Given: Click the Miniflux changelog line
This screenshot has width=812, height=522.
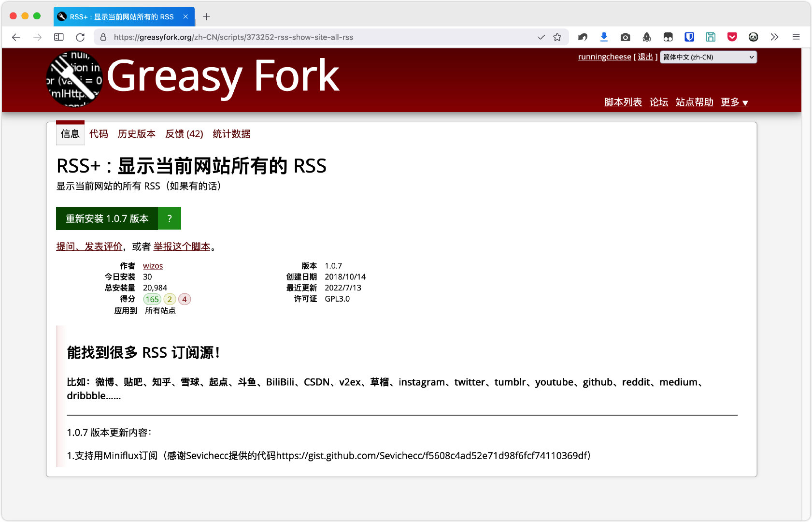Looking at the screenshot, I should coord(329,456).
